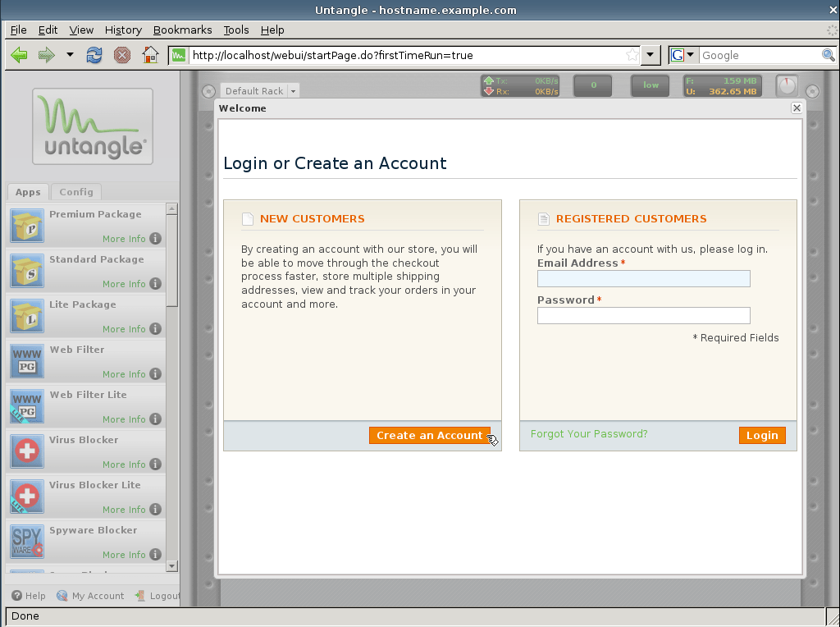Screen dimensions: 840x627
Task: Click the apps list scroll-down arrow
Action: click(x=171, y=566)
